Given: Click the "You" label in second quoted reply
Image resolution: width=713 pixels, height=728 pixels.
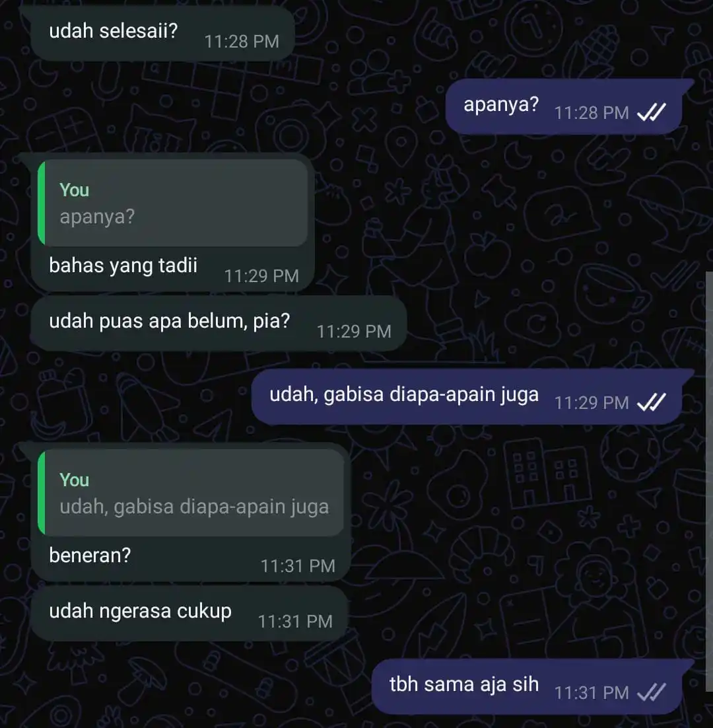Looking at the screenshot, I should [x=74, y=480].
